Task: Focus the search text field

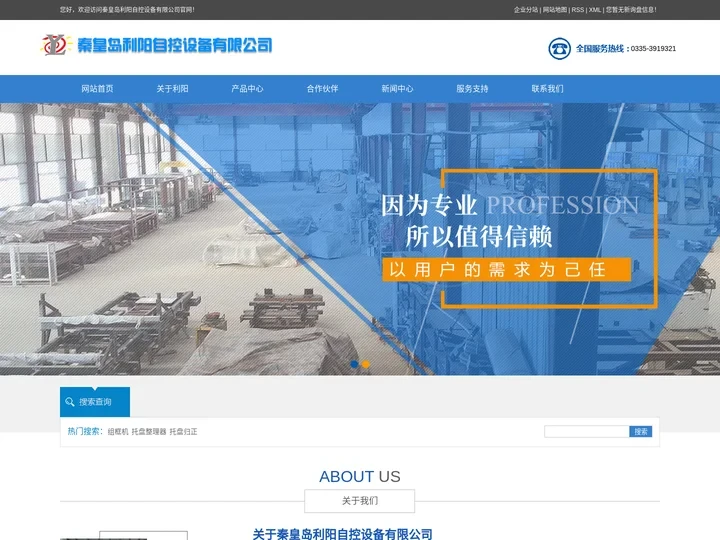Action: click(586, 431)
